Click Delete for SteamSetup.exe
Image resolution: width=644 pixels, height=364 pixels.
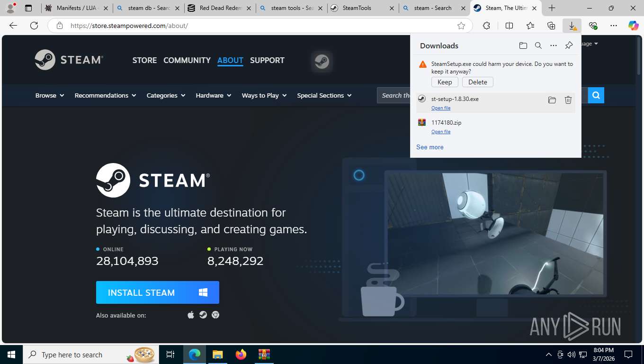point(478,82)
